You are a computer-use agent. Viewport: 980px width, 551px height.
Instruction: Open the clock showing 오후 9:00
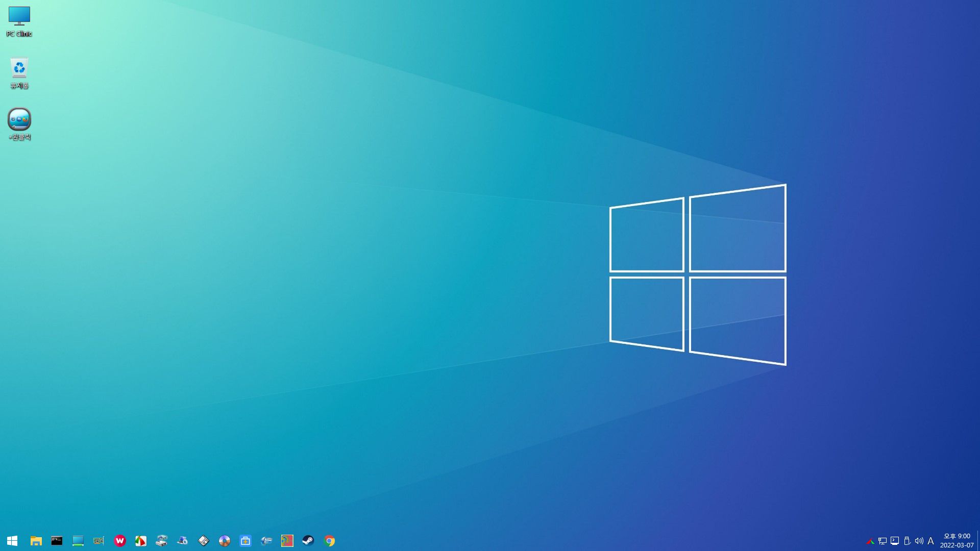point(957,541)
